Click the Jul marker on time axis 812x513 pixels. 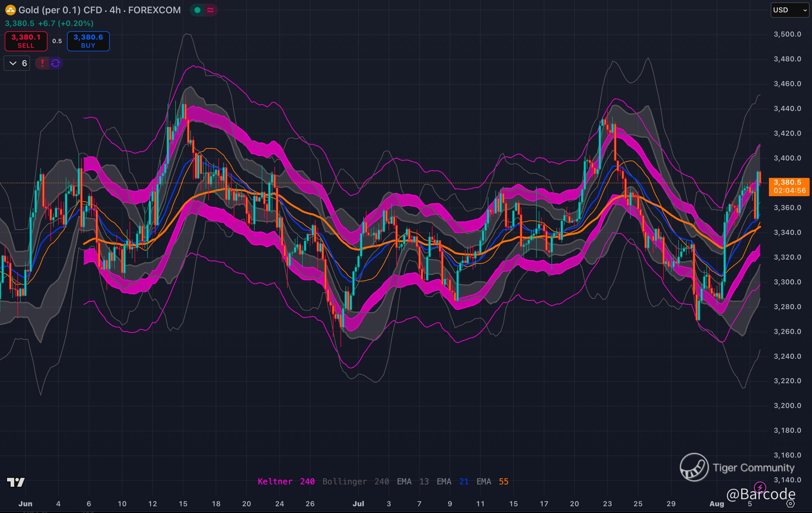(x=358, y=504)
